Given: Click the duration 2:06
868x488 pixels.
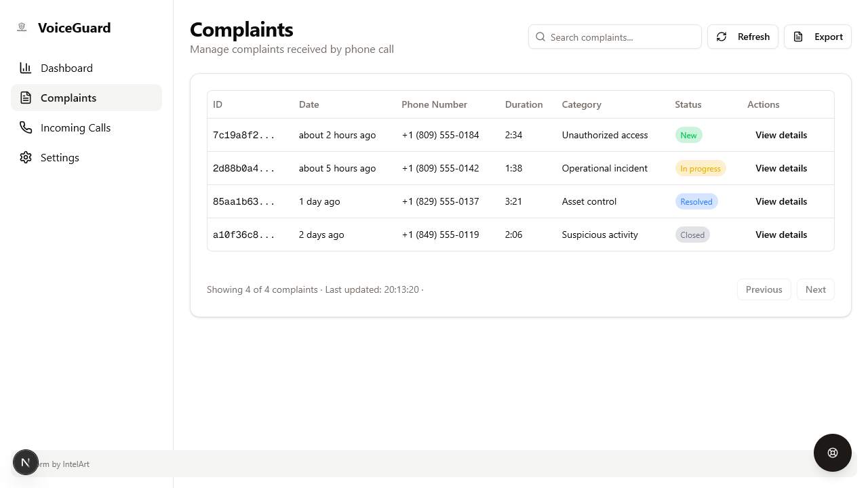Looking at the screenshot, I should (513, 235).
